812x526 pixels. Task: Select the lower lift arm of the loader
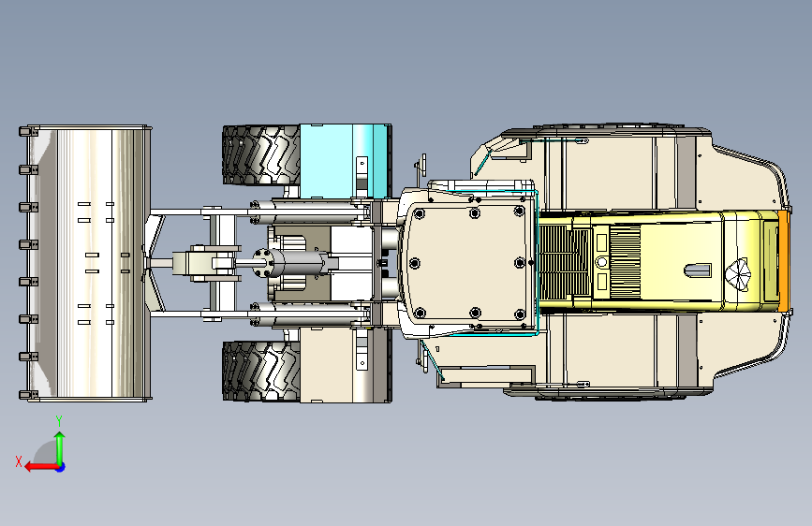(x=258, y=314)
